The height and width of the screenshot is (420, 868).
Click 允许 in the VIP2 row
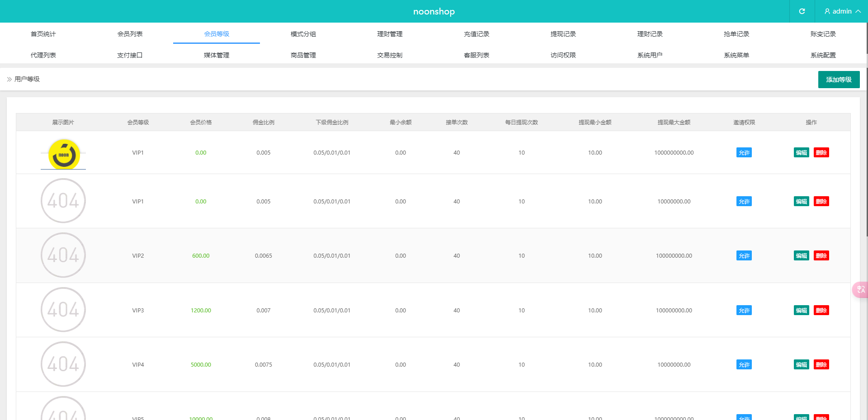click(x=744, y=255)
